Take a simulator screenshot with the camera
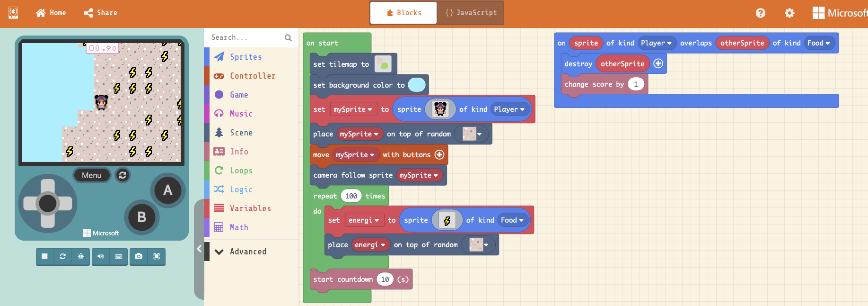This screenshot has width=868, height=306. [x=139, y=256]
